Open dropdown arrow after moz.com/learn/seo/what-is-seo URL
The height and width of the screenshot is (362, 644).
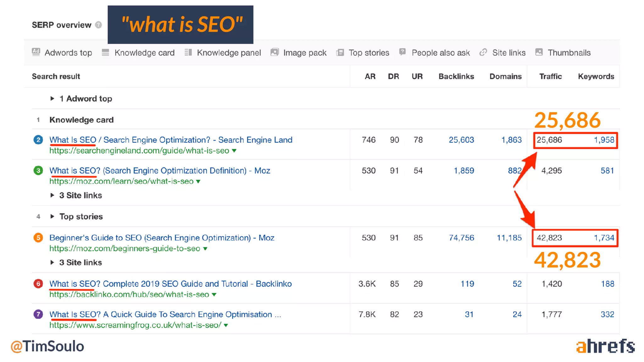pos(198,182)
